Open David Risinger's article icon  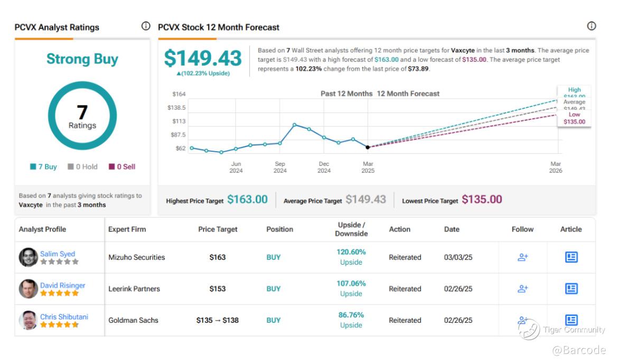[x=571, y=288]
